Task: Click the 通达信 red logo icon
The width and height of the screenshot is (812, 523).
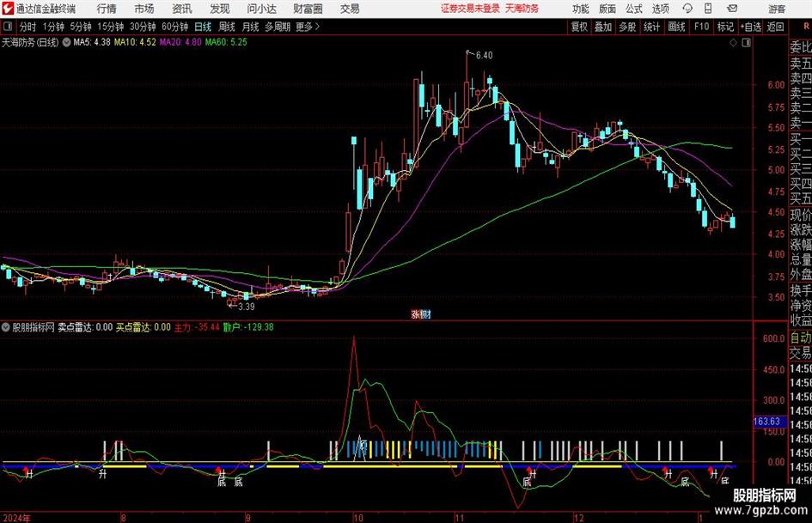Action: tap(8, 9)
